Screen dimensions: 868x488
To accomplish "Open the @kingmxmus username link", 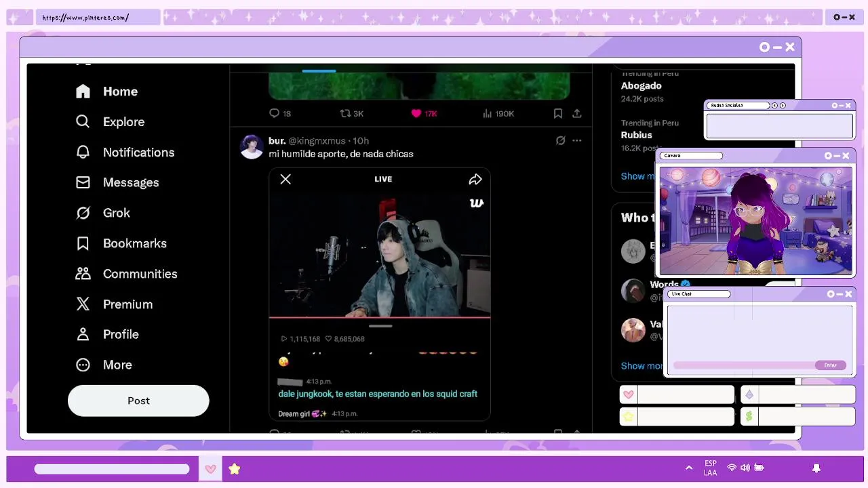I will (x=317, y=141).
